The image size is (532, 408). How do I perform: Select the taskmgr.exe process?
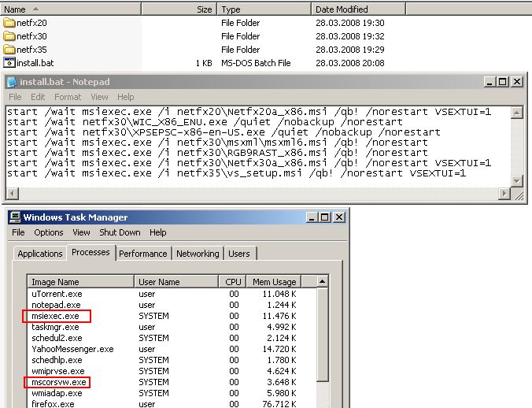pos(172,327)
